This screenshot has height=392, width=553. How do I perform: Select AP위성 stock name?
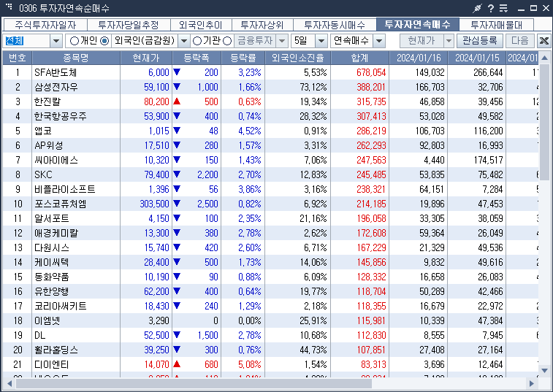(49, 145)
